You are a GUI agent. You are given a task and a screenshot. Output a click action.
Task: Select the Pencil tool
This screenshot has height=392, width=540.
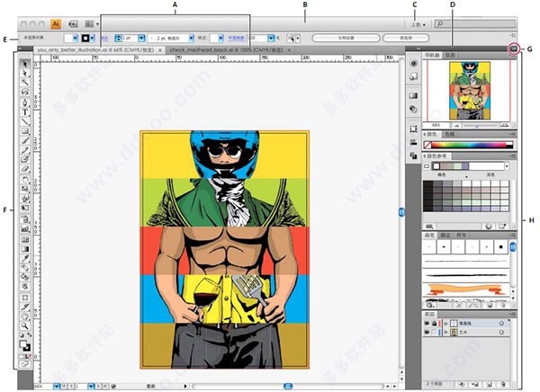(25, 150)
